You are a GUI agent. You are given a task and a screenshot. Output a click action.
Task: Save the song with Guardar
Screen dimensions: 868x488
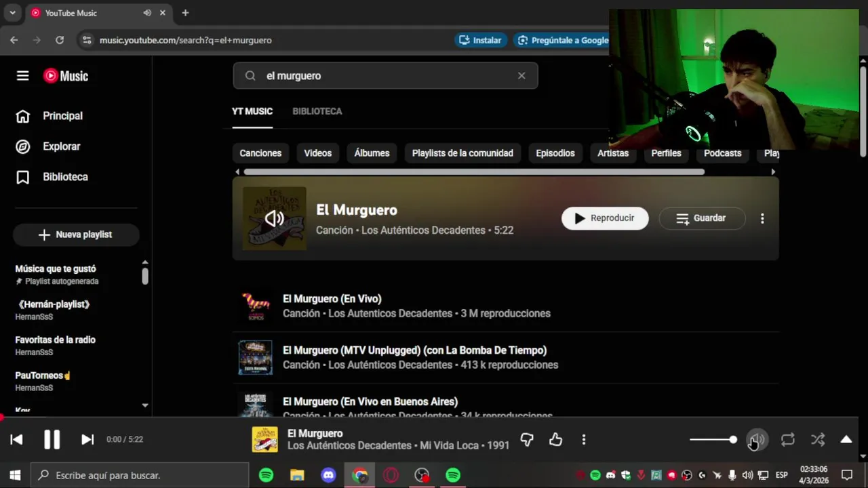click(702, 218)
